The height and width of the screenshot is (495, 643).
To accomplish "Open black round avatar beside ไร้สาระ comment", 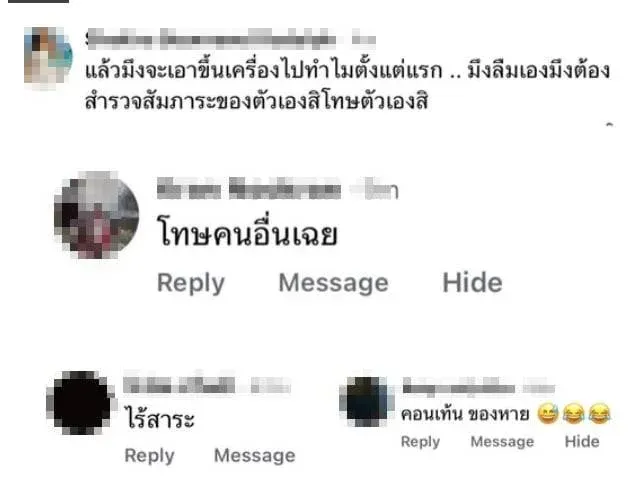I will (x=81, y=403).
